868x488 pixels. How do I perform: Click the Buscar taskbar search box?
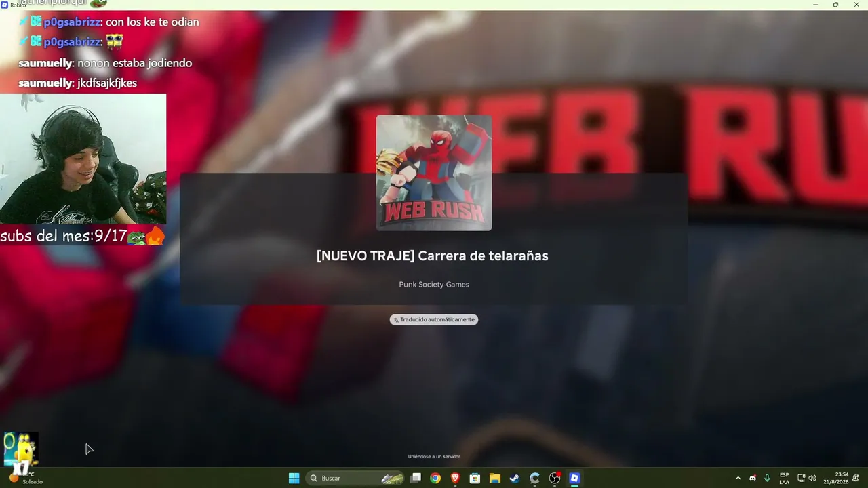click(356, 479)
